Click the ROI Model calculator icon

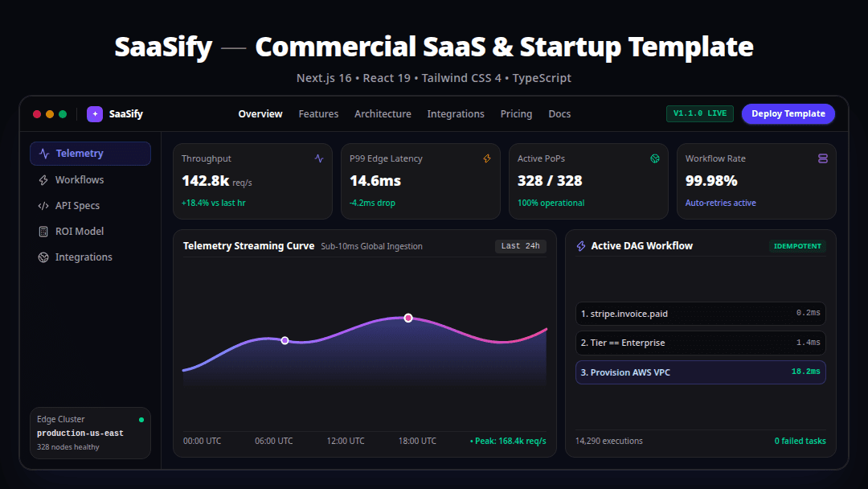43,232
